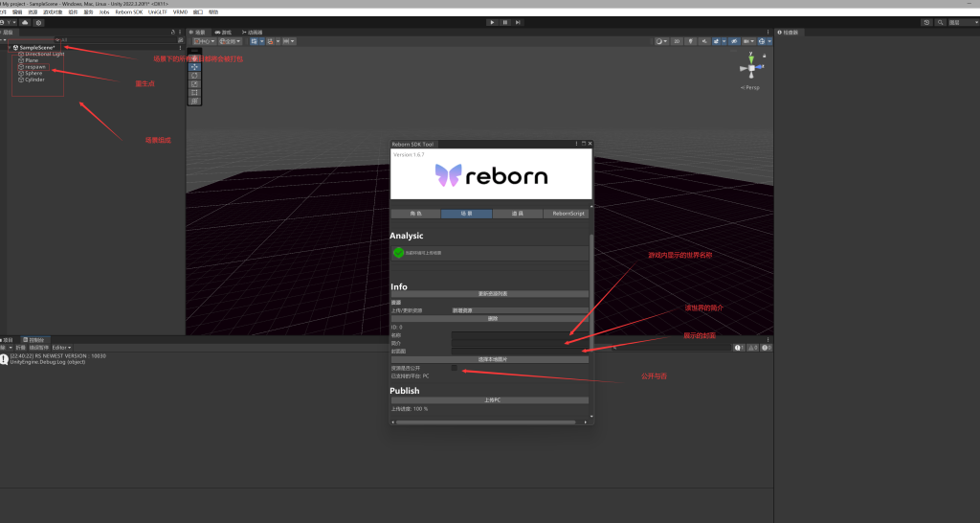
Task: Open the undo history icon
Action: pyautogui.click(x=926, y=22)
